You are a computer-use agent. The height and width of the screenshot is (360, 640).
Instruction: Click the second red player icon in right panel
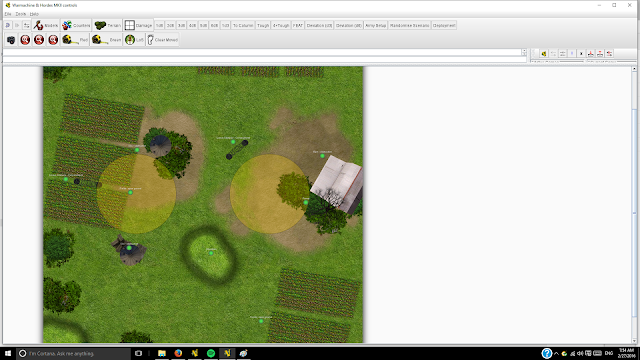(x=600, y=53)
